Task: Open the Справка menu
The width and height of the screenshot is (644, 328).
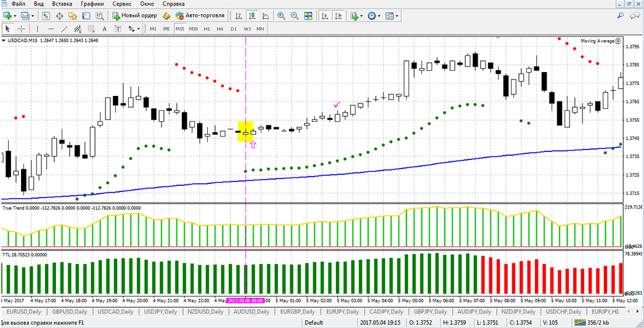Action: 174,4
